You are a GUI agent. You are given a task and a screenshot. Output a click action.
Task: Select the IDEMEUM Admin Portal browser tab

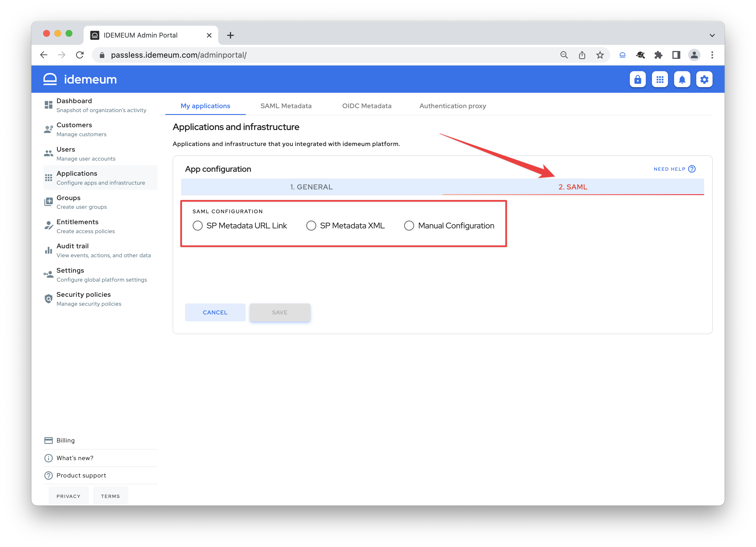coord(151,35)
